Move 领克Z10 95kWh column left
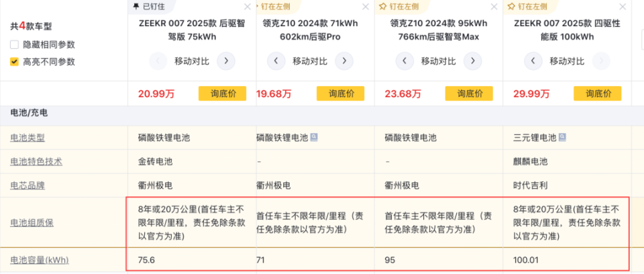 [405, 61]
